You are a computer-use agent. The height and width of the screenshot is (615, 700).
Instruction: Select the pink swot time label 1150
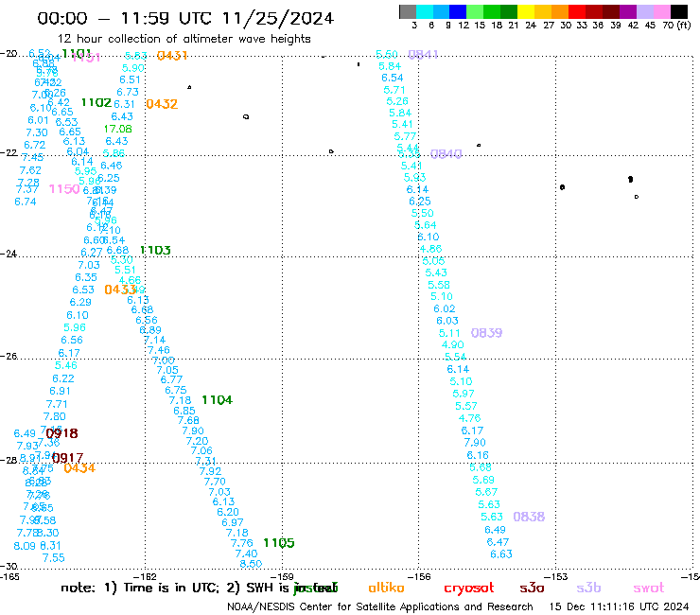64,189
